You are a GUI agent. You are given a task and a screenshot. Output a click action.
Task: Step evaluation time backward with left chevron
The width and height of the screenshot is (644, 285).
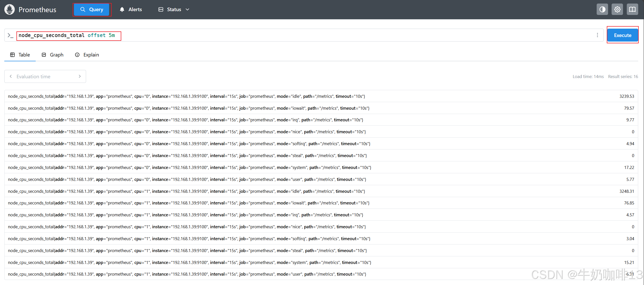(x=11, y=77)
